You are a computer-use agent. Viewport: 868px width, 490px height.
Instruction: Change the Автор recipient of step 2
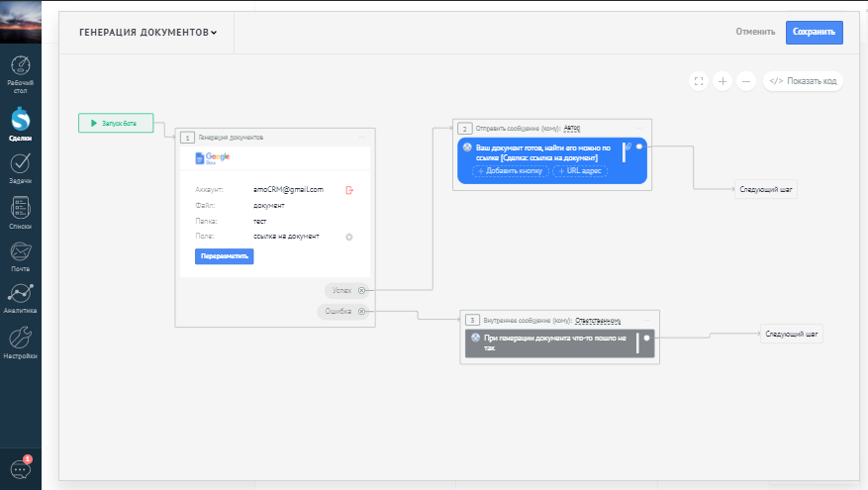pos(571,128)
